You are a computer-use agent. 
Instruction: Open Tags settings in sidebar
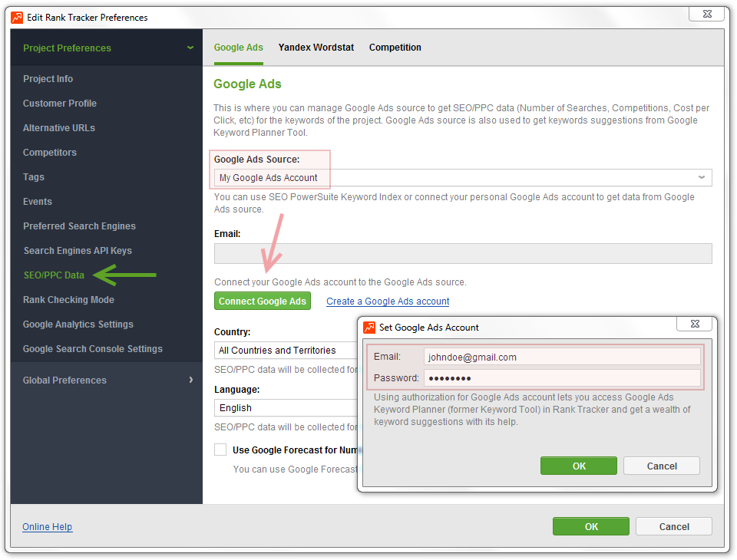[33, 177]
